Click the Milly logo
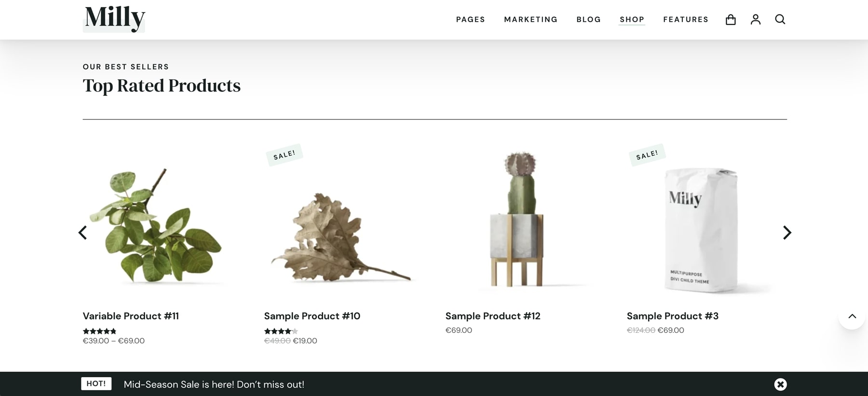Image resolution: width=868 pixels, height=396 pixels. click(115, 18)
